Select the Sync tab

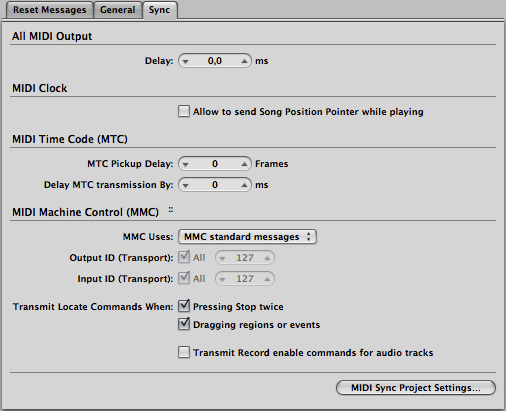tap(159, 10)
